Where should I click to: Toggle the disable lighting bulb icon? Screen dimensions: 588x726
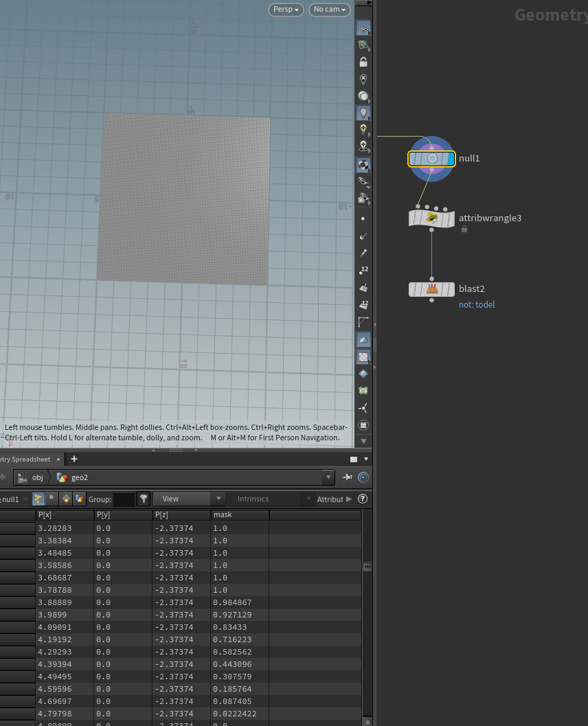click(x=363, y=79)
